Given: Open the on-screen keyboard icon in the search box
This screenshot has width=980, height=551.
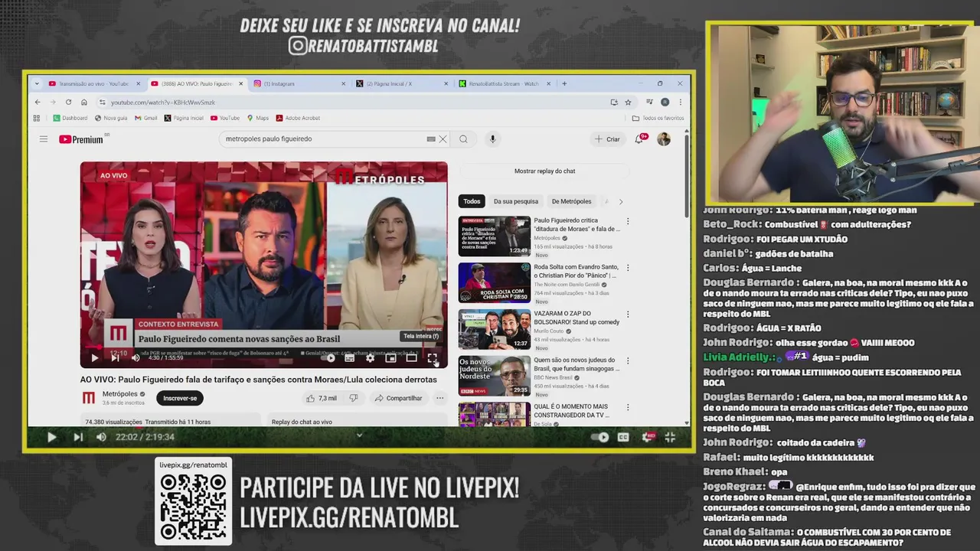Looking at the screenshot, I should (431, 139).
